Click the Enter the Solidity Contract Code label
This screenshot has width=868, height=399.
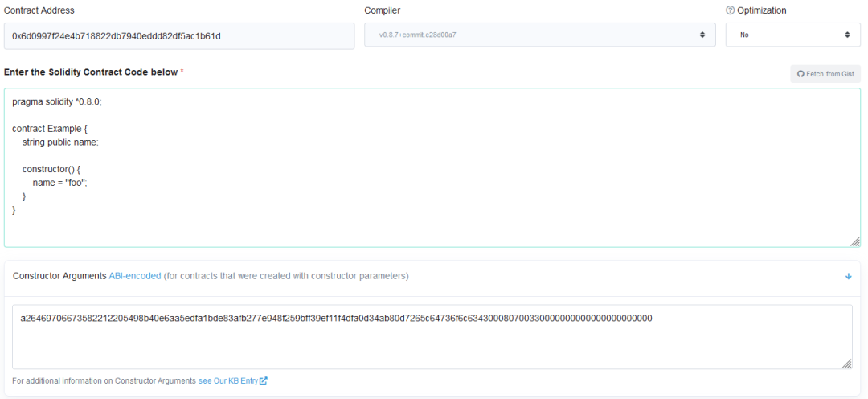coord(92,72)
